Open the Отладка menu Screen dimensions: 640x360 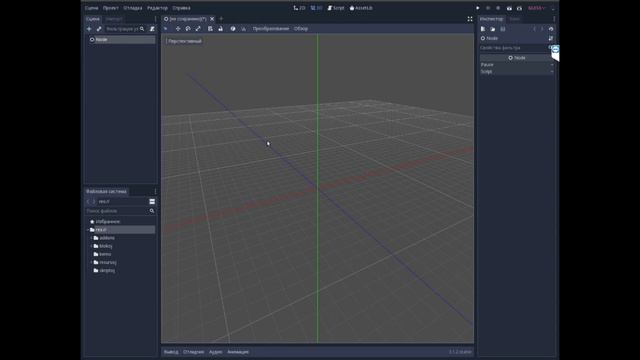pos(133,8)
